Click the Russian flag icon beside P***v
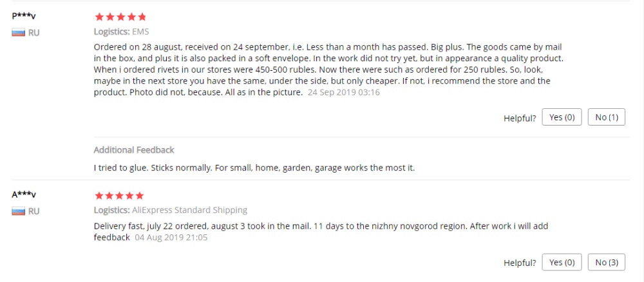The width and height of the screenshot is (644, 282). pyautogui.click(x=19, y=33)
